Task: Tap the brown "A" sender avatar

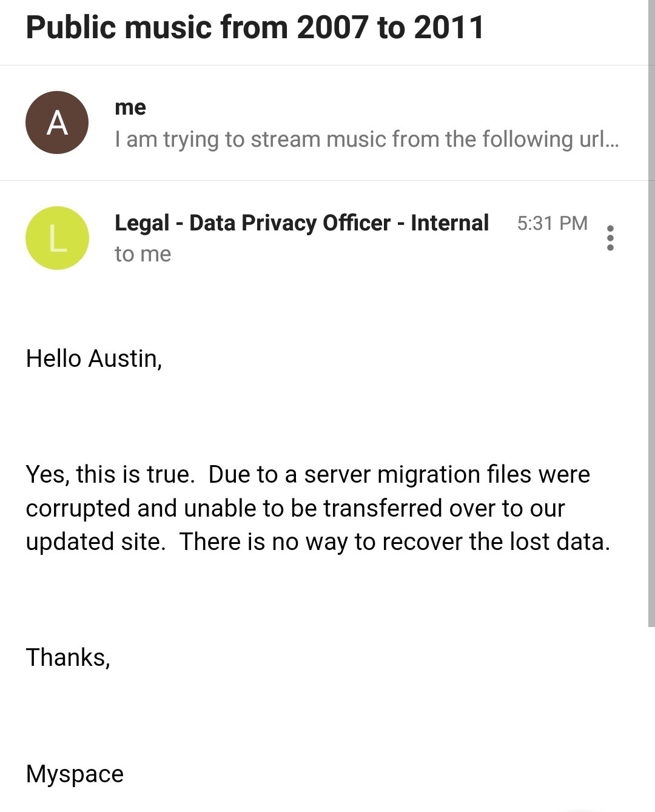Action: [x=57, y=122]
